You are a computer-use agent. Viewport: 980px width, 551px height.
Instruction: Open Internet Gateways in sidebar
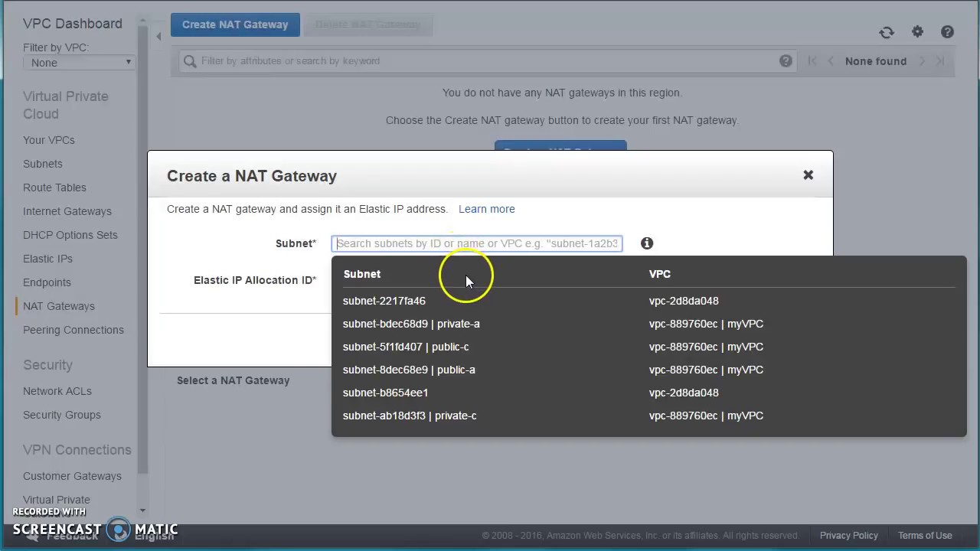click(x=67, y=211)
